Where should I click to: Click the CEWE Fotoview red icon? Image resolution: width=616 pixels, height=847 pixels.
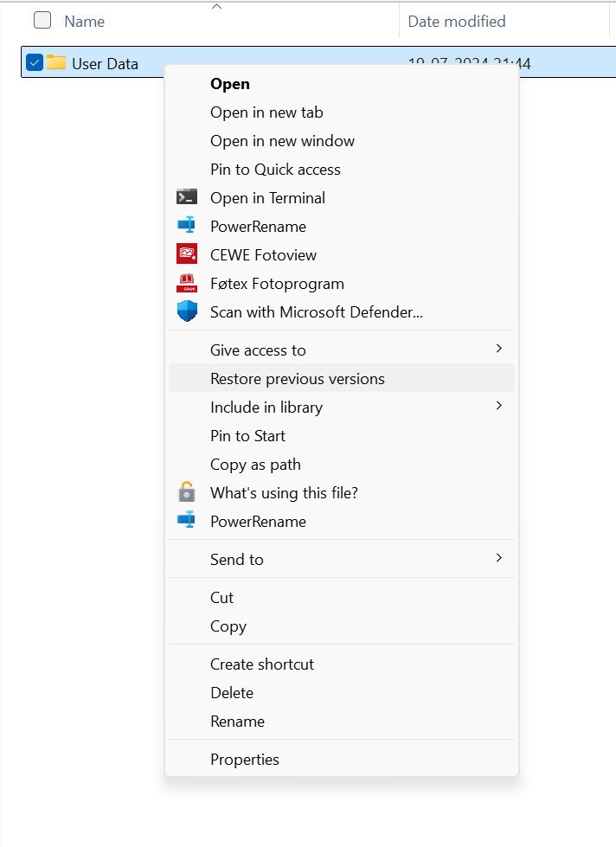(x=187, y=254)
